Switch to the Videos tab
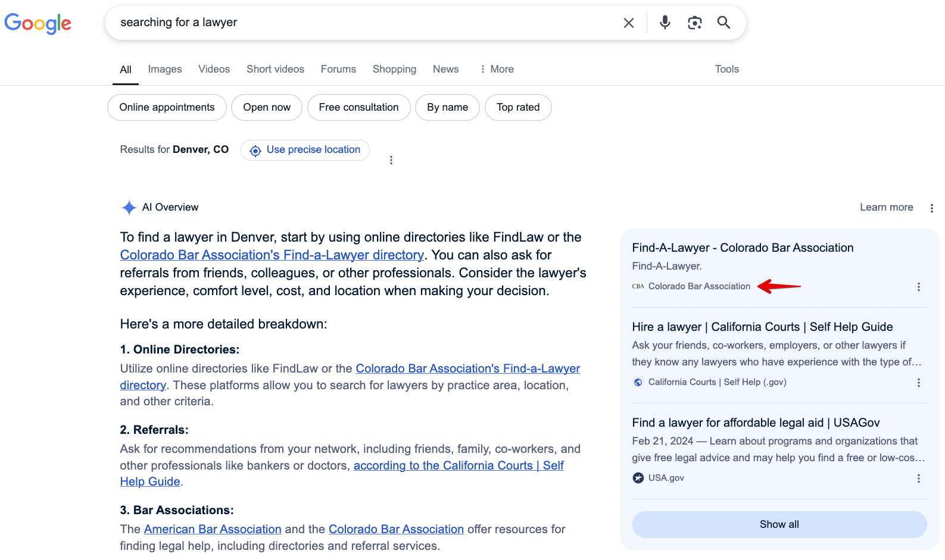Viewport: 945px width, 560px height. point(214,69)
